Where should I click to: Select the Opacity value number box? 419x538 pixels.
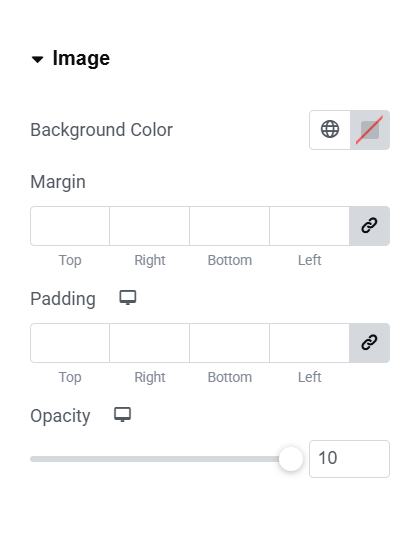[x=349, y=459]
